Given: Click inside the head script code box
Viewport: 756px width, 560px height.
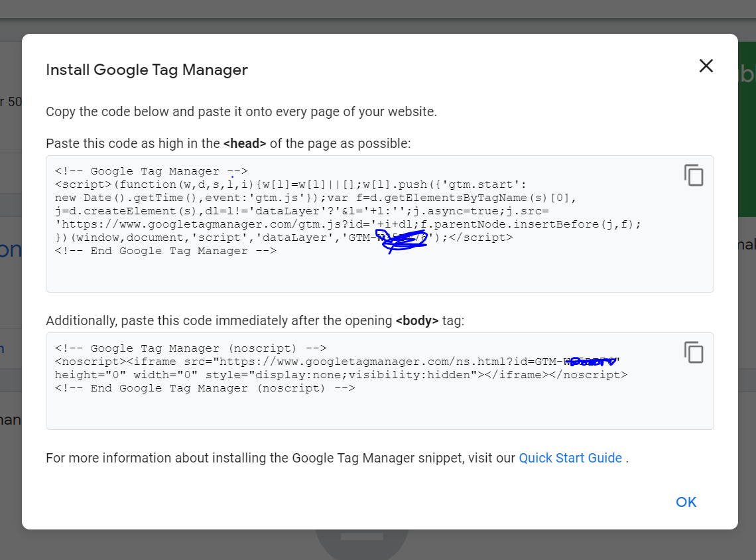Looking at the screenshot, I should [380, 224].
